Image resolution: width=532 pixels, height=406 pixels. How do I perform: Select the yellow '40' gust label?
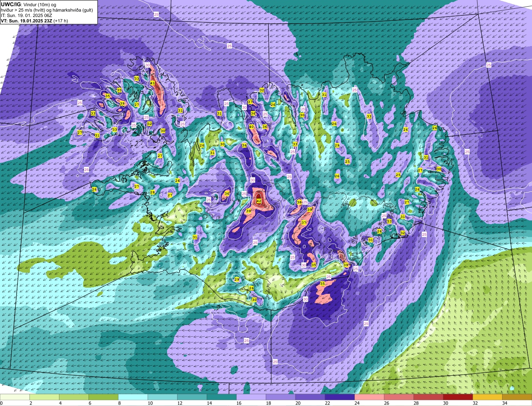[x=251, y=127]
